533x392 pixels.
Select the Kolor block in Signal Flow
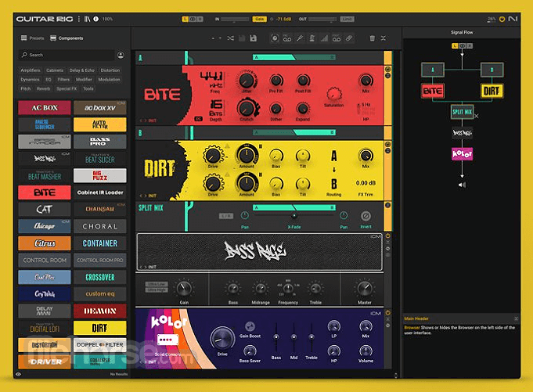462,154
